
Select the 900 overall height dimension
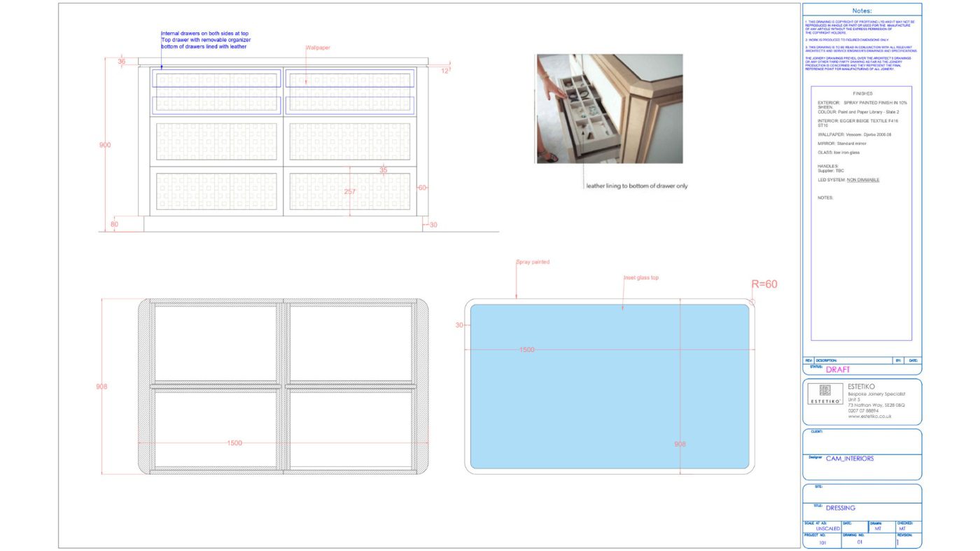pyautogui.click(x=104, y=144)
